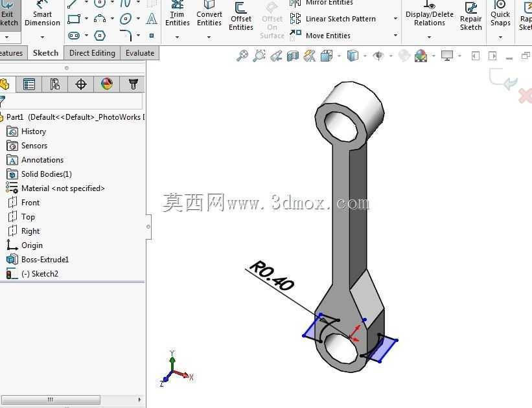532x408 pixels.
Task: Select the sketch Point tool
Action: (152, 35)
